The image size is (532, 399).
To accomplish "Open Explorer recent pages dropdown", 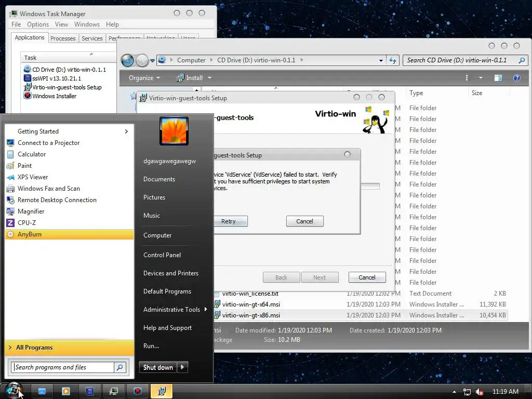I will point(152,61).
